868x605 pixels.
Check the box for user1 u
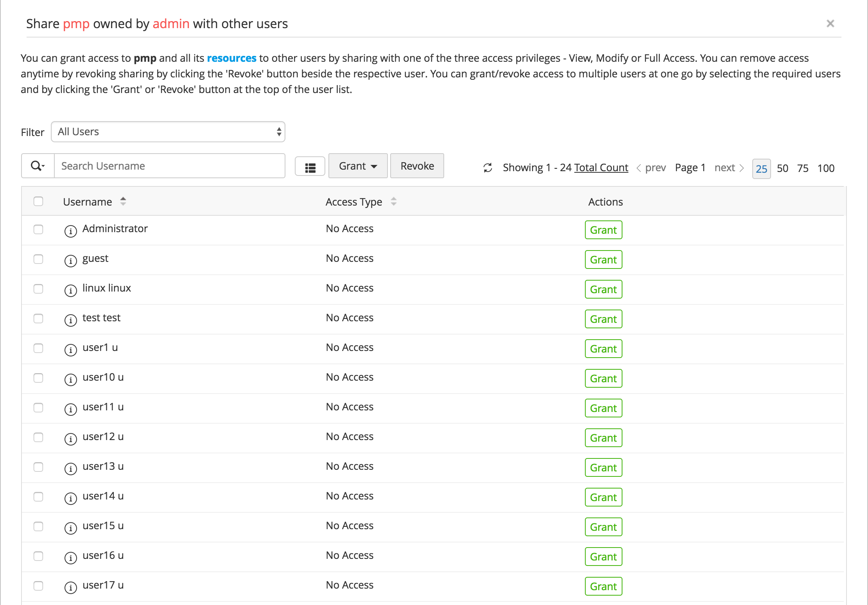[38, 348]
